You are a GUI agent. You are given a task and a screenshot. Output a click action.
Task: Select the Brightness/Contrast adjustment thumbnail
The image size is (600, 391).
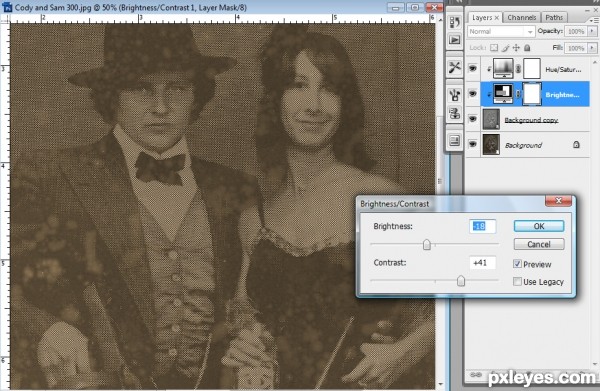click(503, 94)
